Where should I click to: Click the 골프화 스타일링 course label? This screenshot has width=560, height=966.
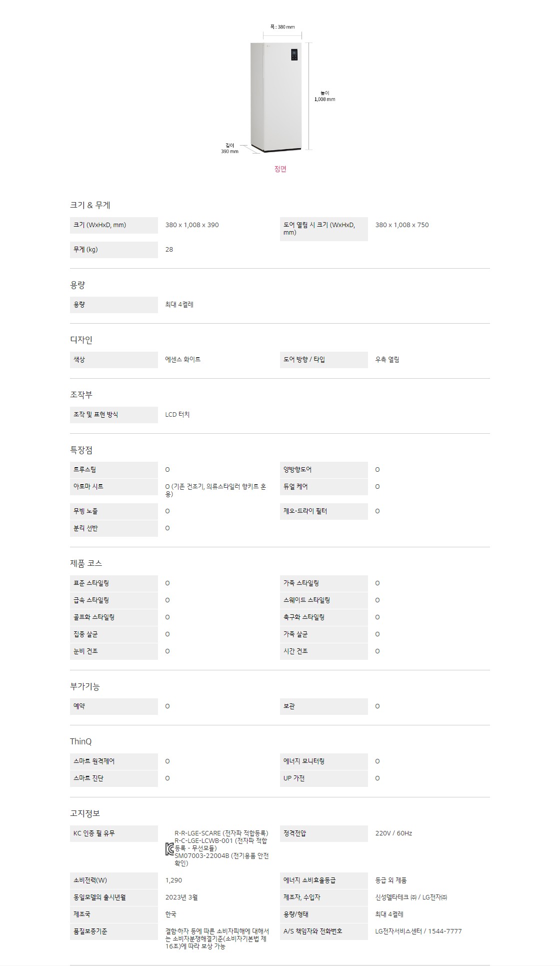click(94, 617)
